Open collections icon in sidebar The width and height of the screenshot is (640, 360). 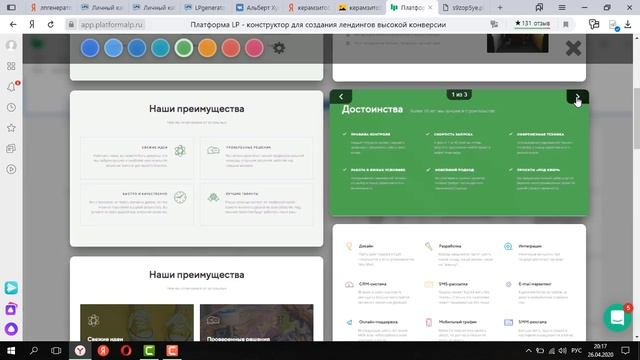tap(11, 149)
